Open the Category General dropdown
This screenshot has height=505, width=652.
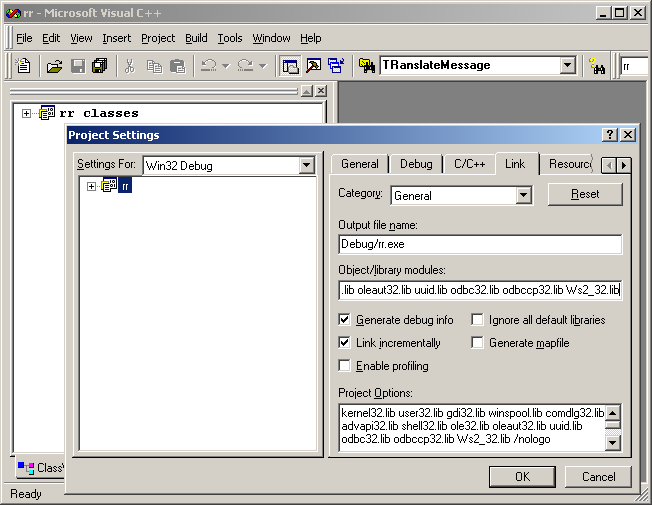pos(524,195)
